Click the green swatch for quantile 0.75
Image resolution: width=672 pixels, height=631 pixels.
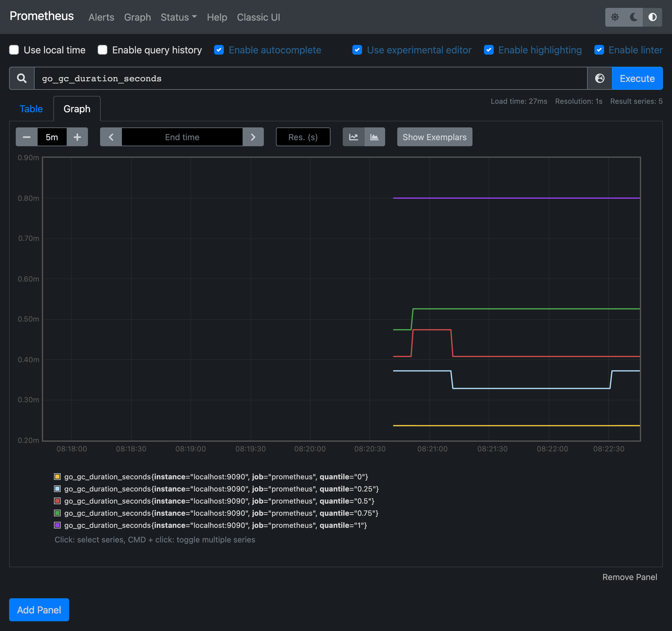coord(57,513)
